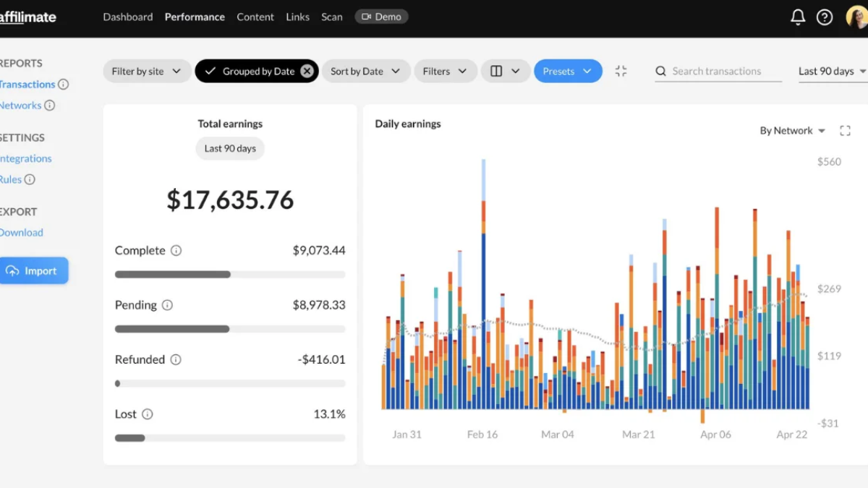Open the notifications bell
The image size is (868, 488).
click(x=798, y=17)
